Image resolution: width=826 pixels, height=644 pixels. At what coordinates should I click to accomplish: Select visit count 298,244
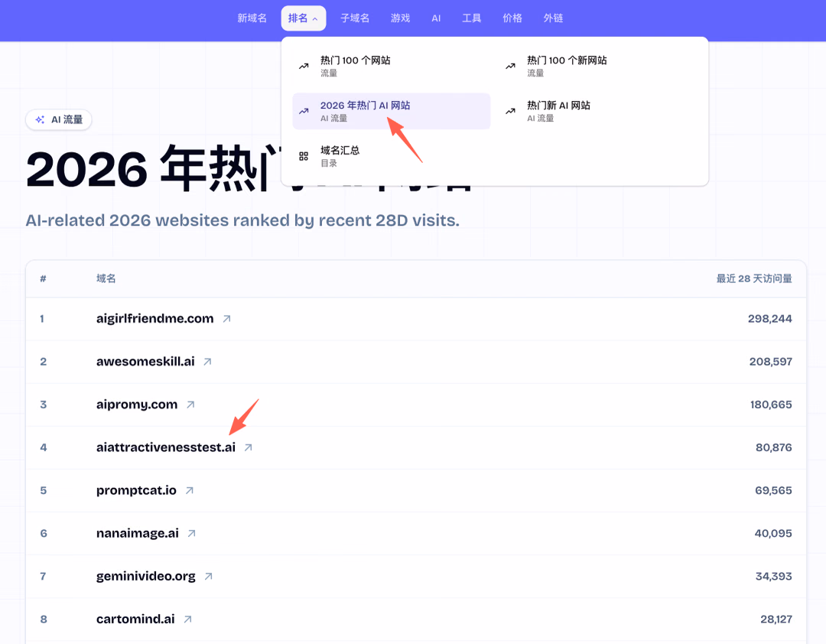[769, 319]
